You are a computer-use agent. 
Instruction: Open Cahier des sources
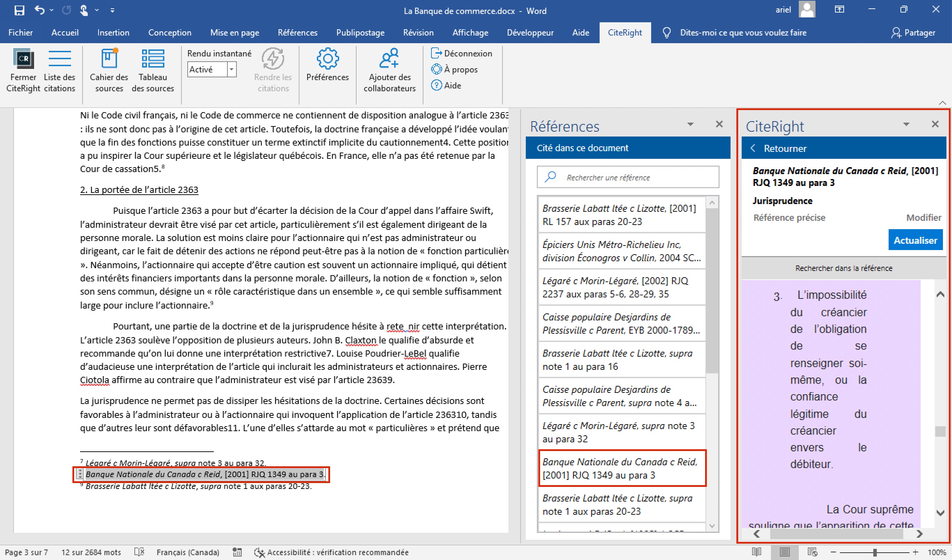pos(109,70)
